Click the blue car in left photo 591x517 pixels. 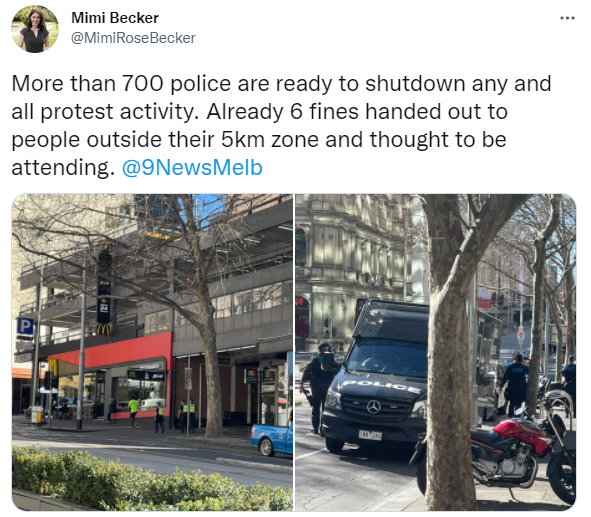tap(271, 440)
